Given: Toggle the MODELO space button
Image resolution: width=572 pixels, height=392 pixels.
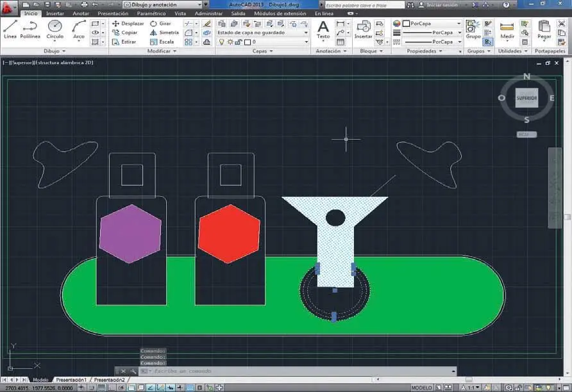Looking at the screenshot, I should pyautogui.click(x=422, y=388).
